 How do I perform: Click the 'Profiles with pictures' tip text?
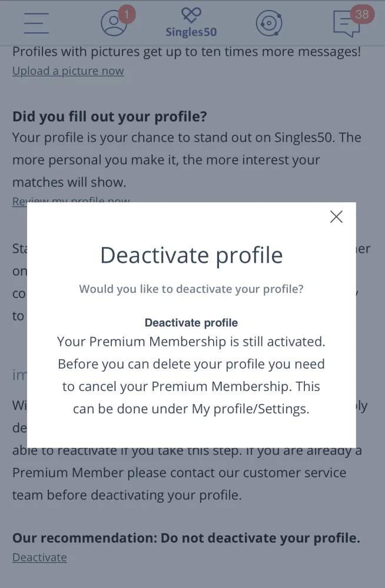(186, 52)
